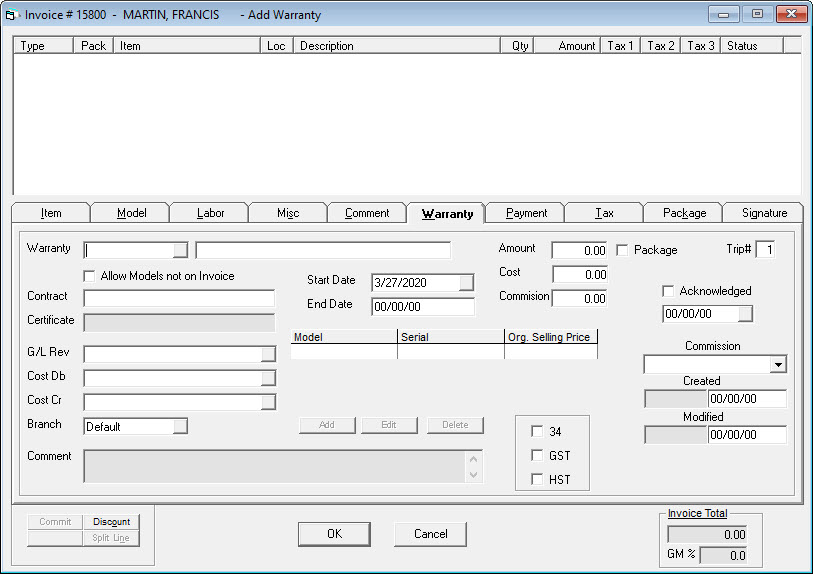Toggle the 34 tax checkbox
Image resolution: width=813 pixels, height=574 pixels.
537,431
